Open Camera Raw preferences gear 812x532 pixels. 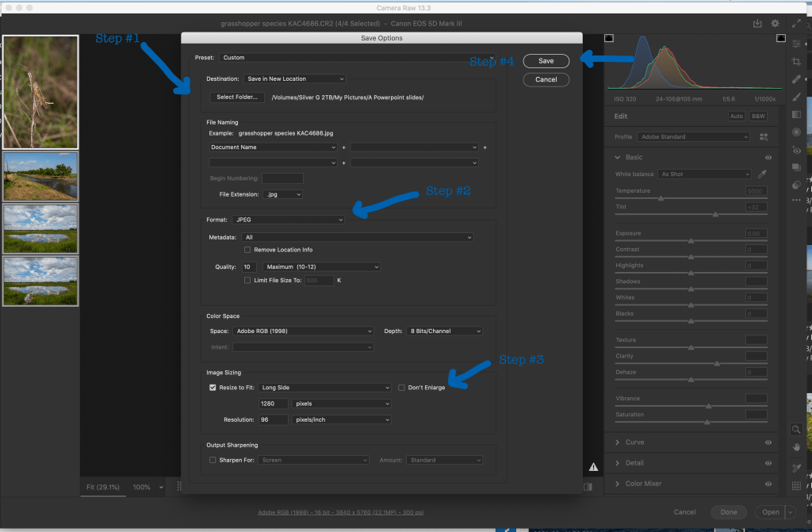click(775, 24)
